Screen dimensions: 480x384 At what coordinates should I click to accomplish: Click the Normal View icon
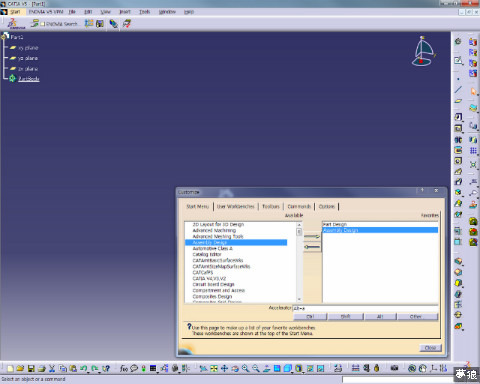266,368
